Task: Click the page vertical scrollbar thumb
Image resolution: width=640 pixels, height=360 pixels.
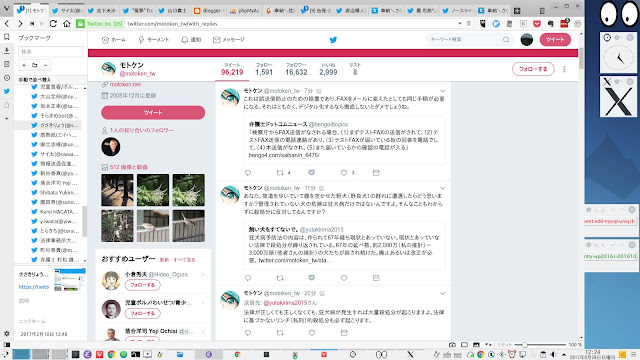Action: tap(581, 58)
